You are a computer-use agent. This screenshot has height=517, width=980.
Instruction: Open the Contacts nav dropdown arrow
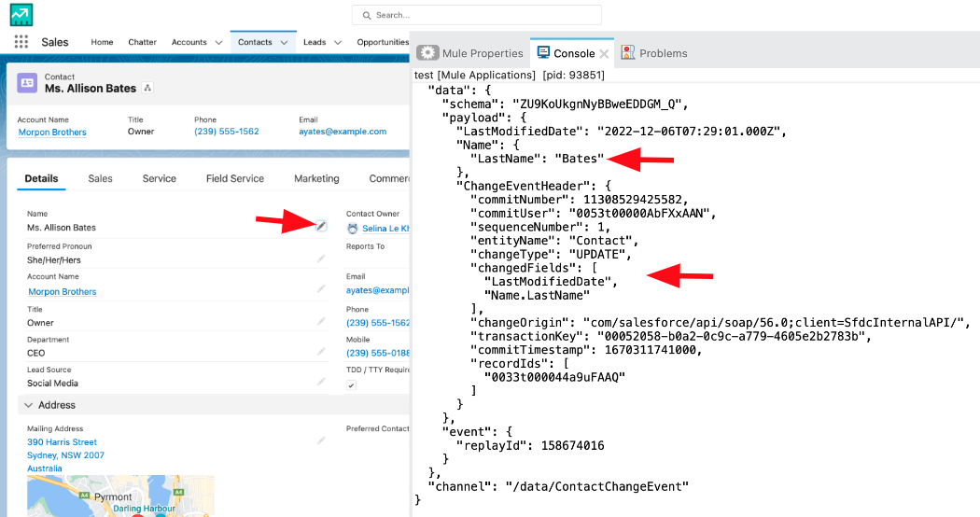pos(284,43)
